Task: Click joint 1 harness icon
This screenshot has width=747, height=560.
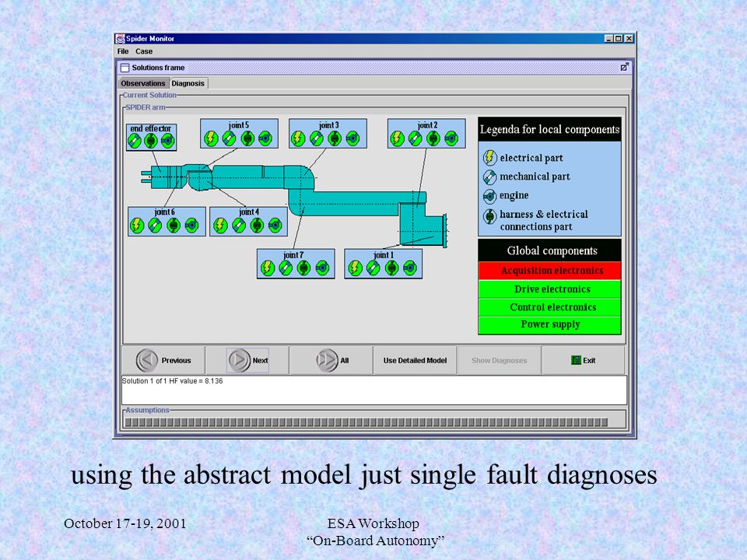Action: pos(391,268)
